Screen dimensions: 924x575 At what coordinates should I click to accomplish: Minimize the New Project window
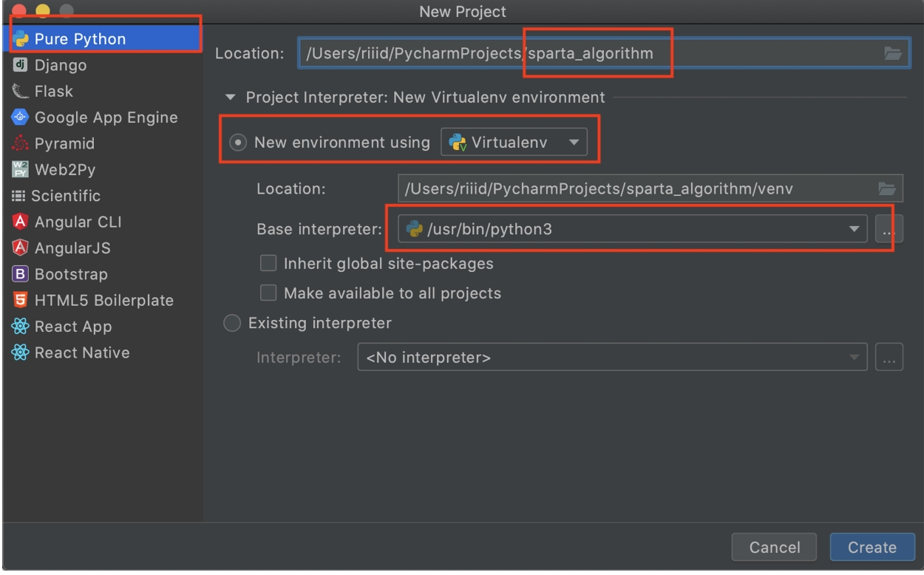[43, 10]
